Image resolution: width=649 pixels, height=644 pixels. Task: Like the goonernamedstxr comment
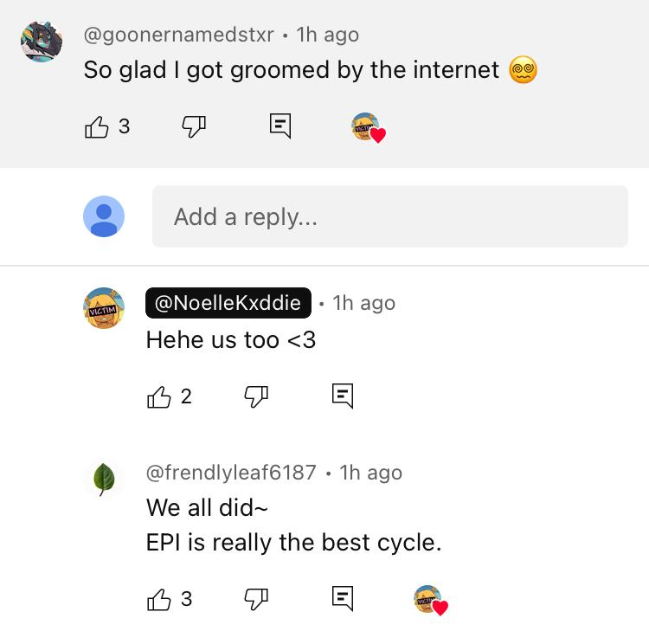[x=97, y=127]
